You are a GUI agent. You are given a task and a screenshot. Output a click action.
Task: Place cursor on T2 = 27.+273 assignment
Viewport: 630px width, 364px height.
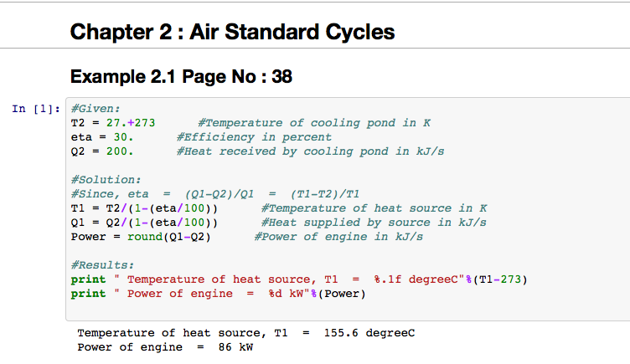113,122
